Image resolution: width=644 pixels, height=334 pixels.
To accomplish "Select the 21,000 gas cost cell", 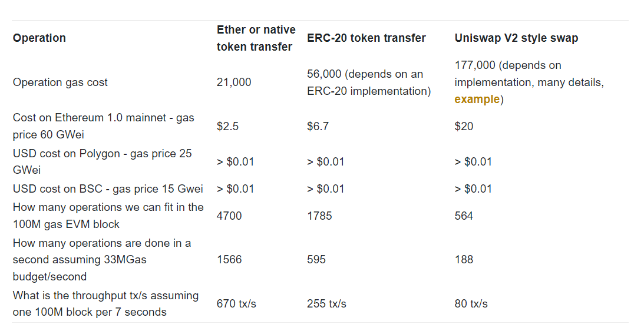I will tap(234, 82).
